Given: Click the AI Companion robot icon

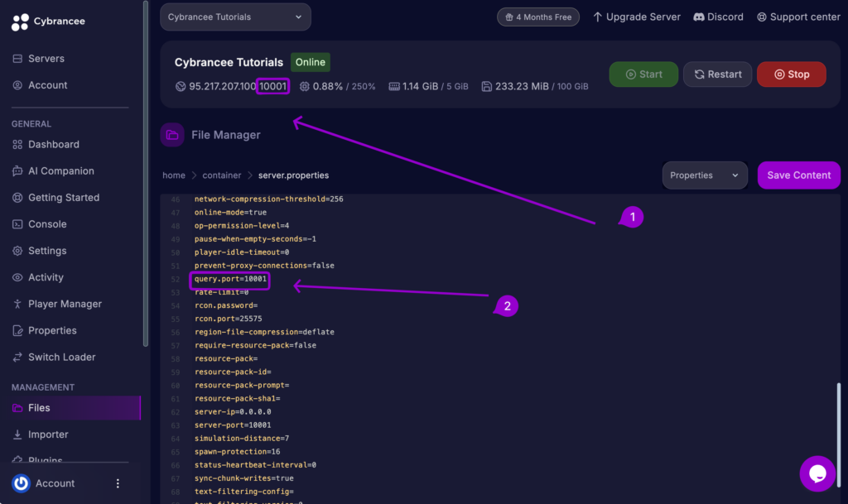Looking at the screenshot, I should pos(17,170).
